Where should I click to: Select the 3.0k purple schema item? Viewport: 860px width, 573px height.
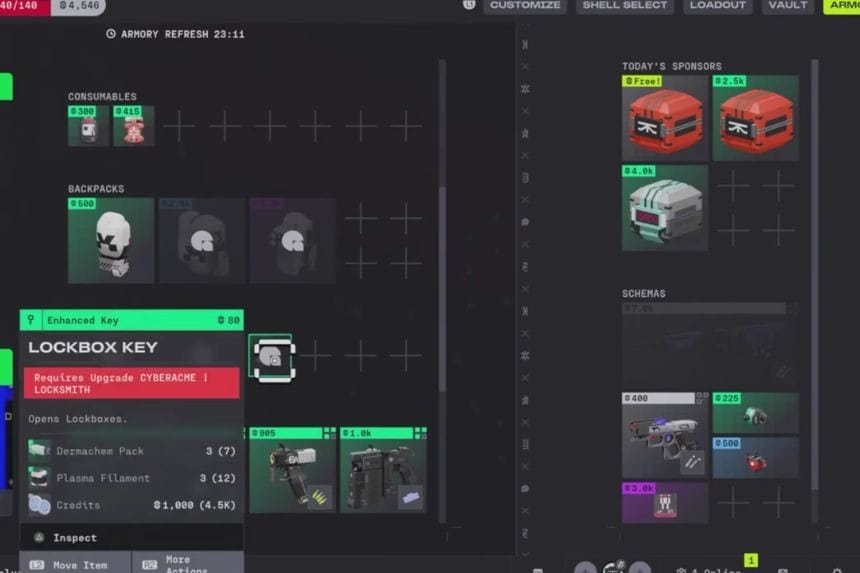pos(664,503)
